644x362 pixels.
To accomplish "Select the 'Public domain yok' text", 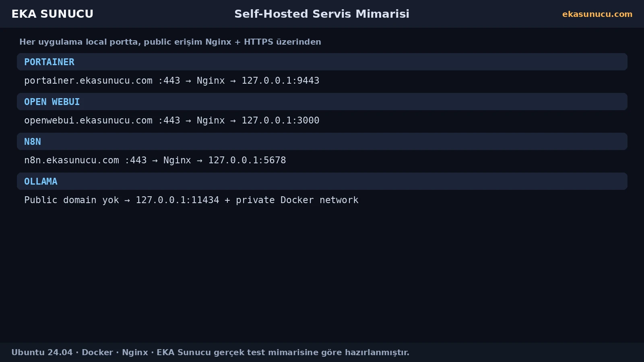I will click(72, 200).
